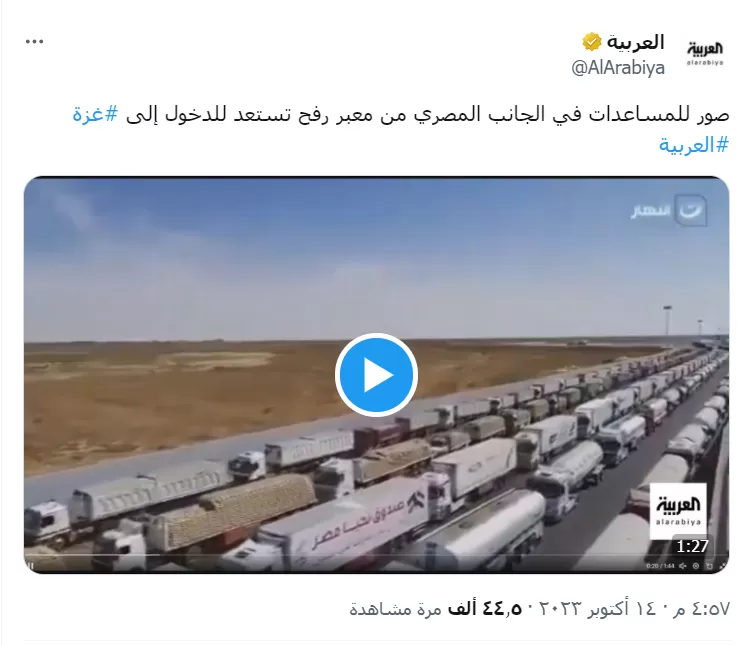
Task: Click the video volume speaker icon
Action: [x=682, y=566]
